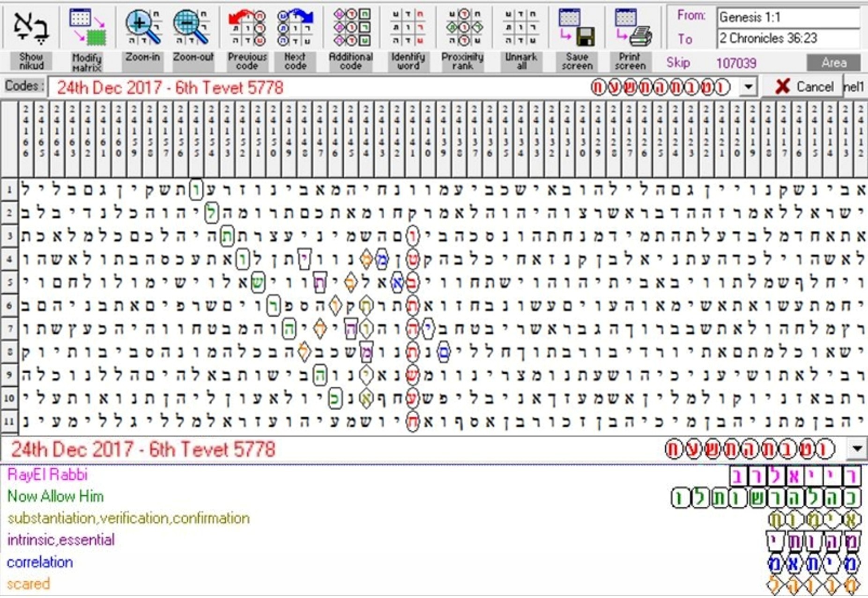Click matrix row number 1
This screenshot has width=868, height=598.
(x=9, y=190)
